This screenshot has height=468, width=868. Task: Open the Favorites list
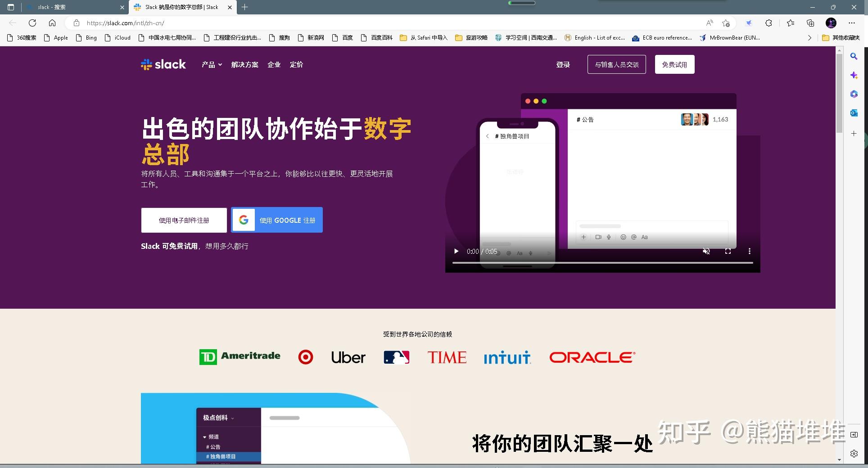pyautogui.click(x=791, y=23)
